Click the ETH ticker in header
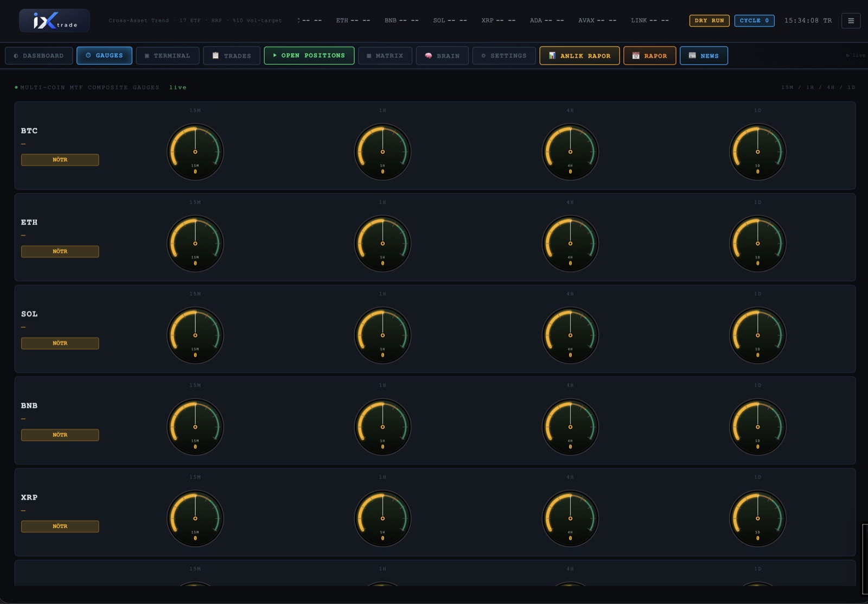Screen dimensions: 868x604 353,21
